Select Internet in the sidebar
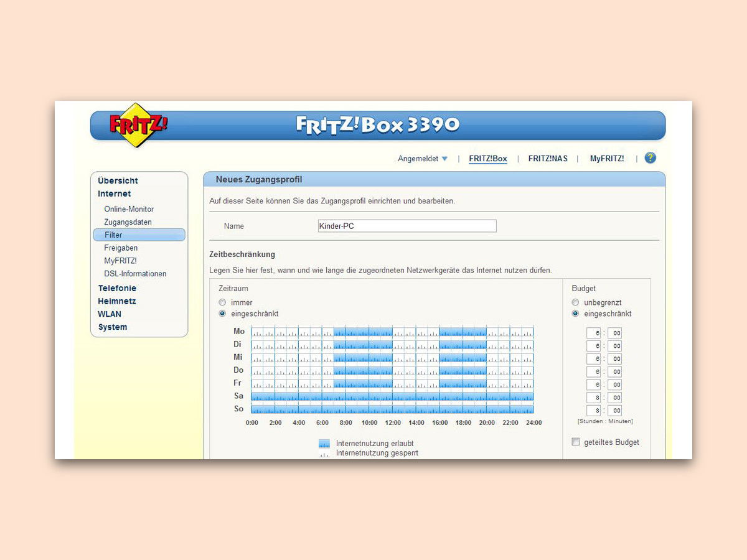This screenshot has height=560, width=747. 115,194
